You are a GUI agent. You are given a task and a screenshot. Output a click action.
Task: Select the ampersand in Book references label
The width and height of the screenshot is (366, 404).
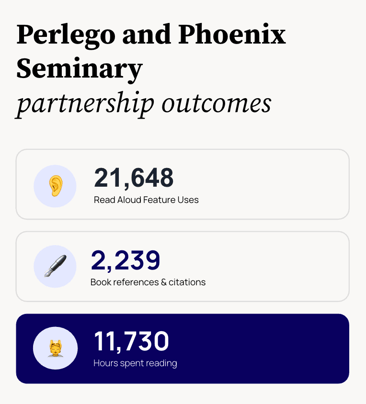click(x=163, y=282)
